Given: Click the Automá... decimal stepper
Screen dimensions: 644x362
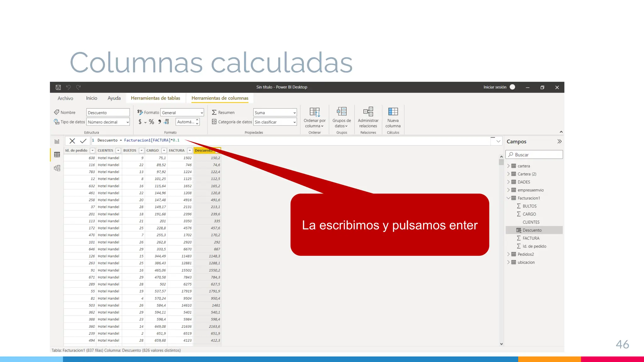Looking at the screenshot, I should click(x=188, y=122).
